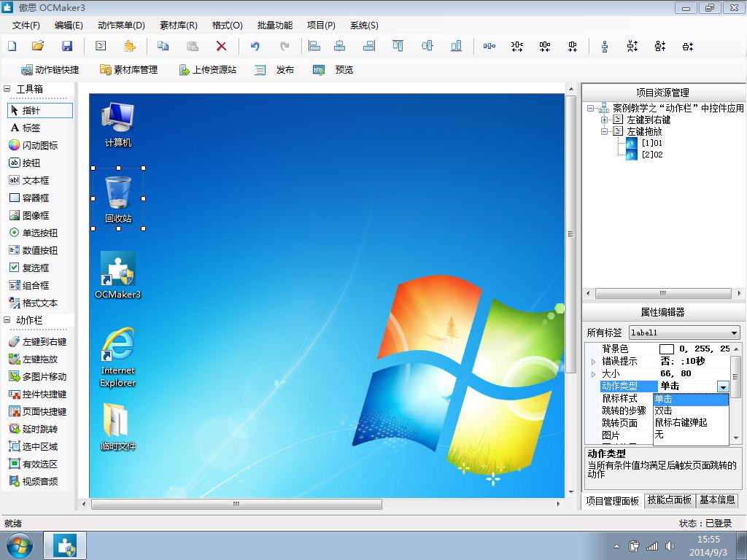Open the Windows Start button
The width and height of the screenshot is (747, 560).
coord(20,545)
